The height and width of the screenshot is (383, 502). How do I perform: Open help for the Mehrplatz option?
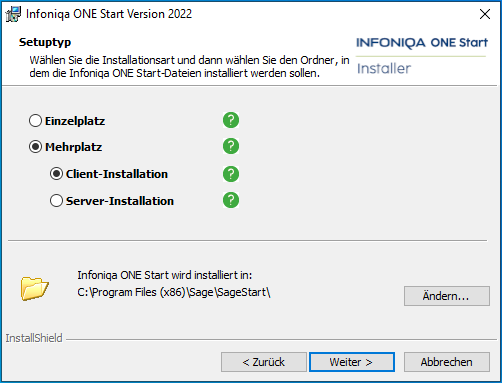pos(231,146)
